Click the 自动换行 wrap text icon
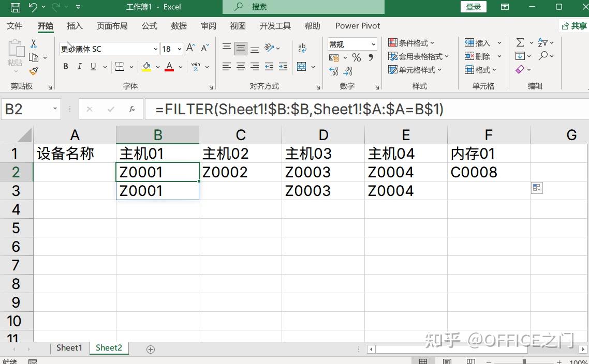Viewport: 589px width, 364px height. [x=302, y=47]
